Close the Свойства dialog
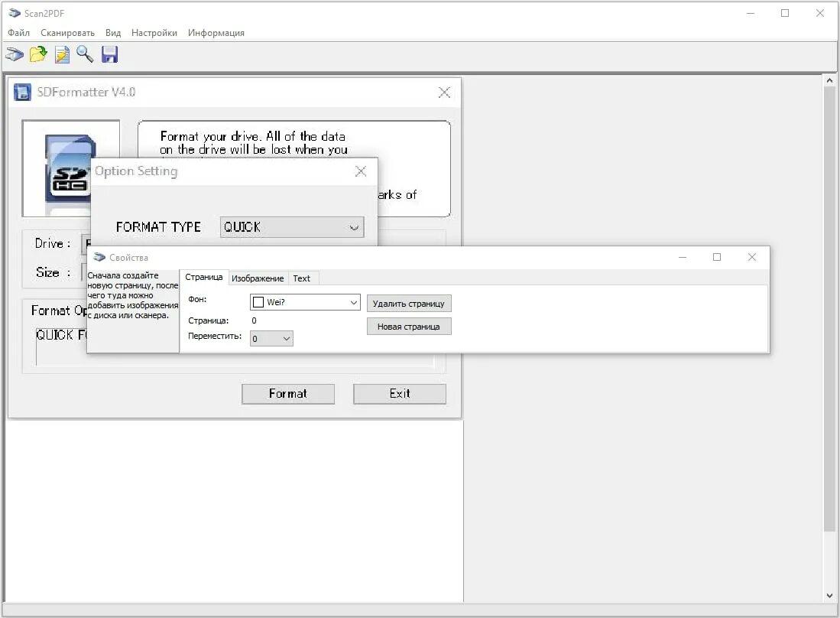Screen dimensions: 840x618 click(x=751, y=257)
